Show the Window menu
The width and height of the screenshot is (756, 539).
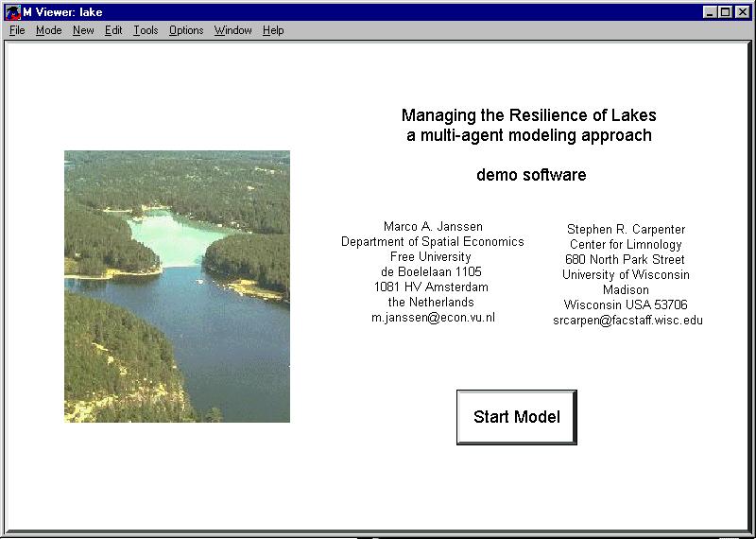coord(232,30)
